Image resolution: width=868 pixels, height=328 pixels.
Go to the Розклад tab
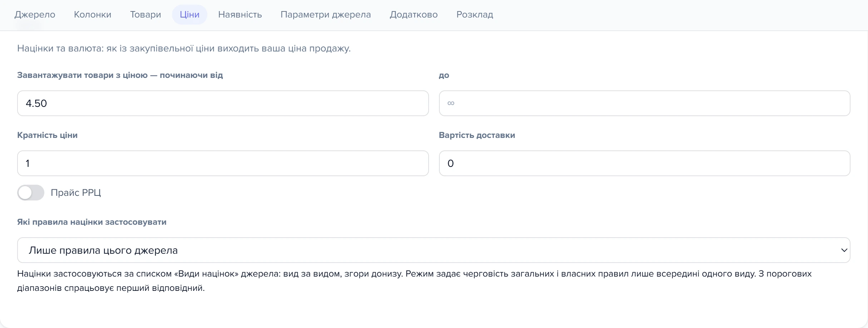[x=475, y=15]
